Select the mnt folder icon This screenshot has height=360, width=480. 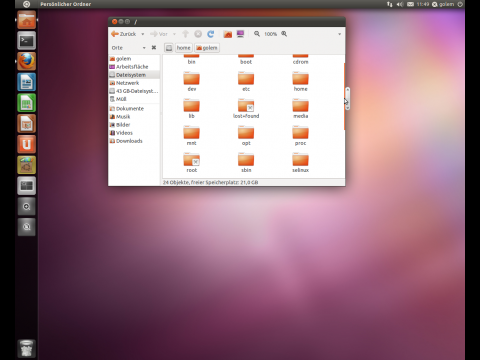coord(191,133)
